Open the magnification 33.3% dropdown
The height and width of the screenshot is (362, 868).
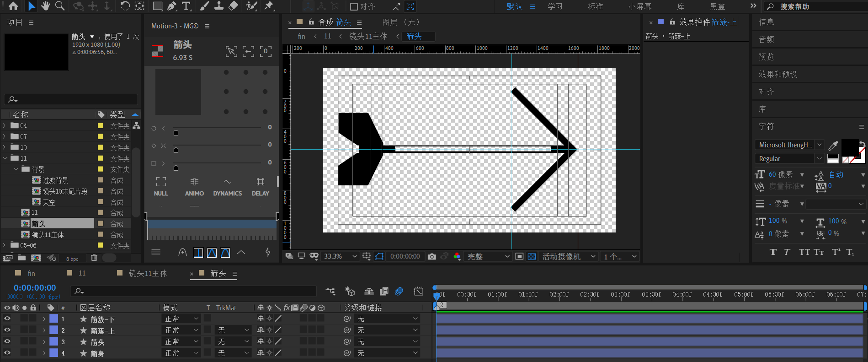tap(340, 256)
